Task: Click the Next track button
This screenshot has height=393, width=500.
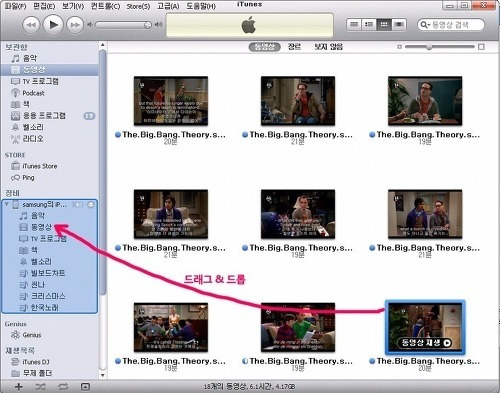Action: click(x=75, y=25)
